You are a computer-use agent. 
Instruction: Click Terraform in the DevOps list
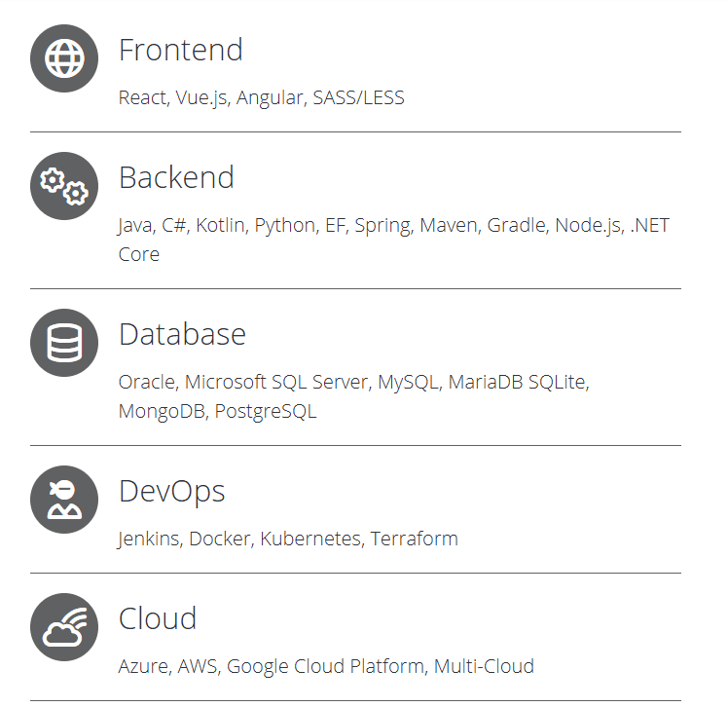414,539
